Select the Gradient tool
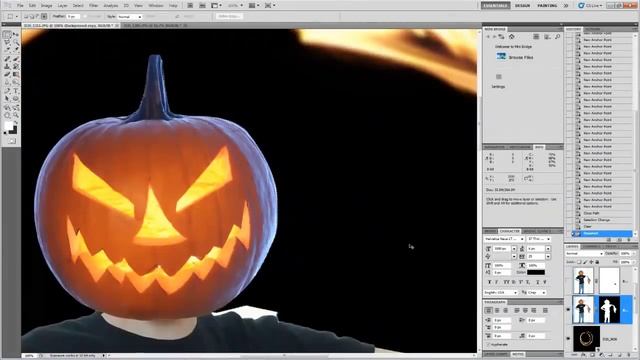The image size is (640, 360). tap(16, 74)
